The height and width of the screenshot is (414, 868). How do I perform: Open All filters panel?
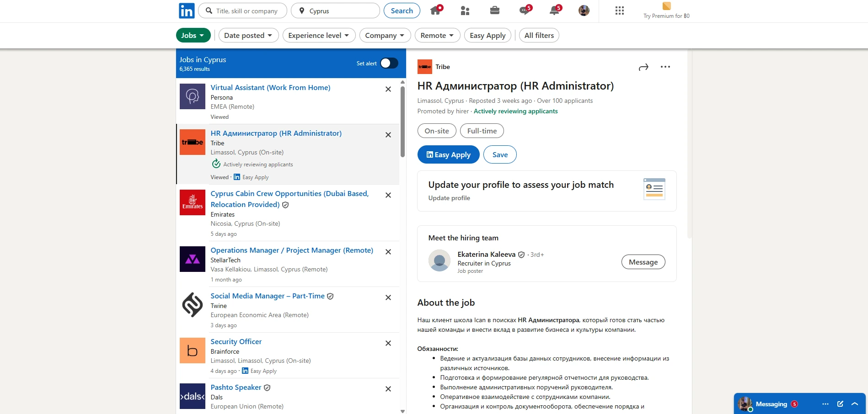(539, 36)
